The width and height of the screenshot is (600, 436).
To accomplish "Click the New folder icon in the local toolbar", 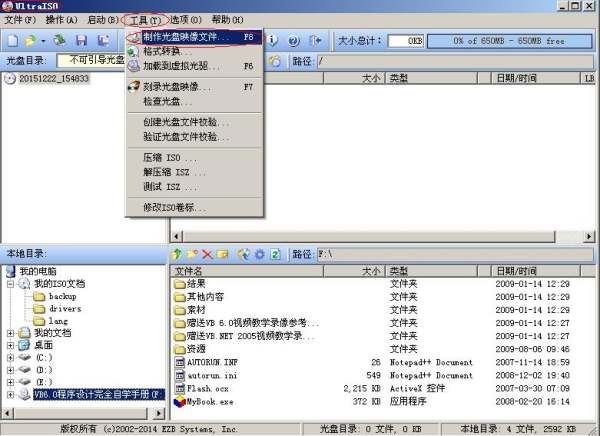I will pos(192,254).
